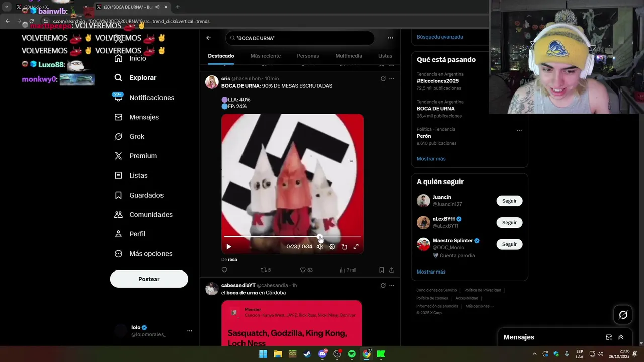The width and height of the screenshot is (644, 362).
Task: Click the BOCA DE URNA search field
Action: [x=300, y=38]
